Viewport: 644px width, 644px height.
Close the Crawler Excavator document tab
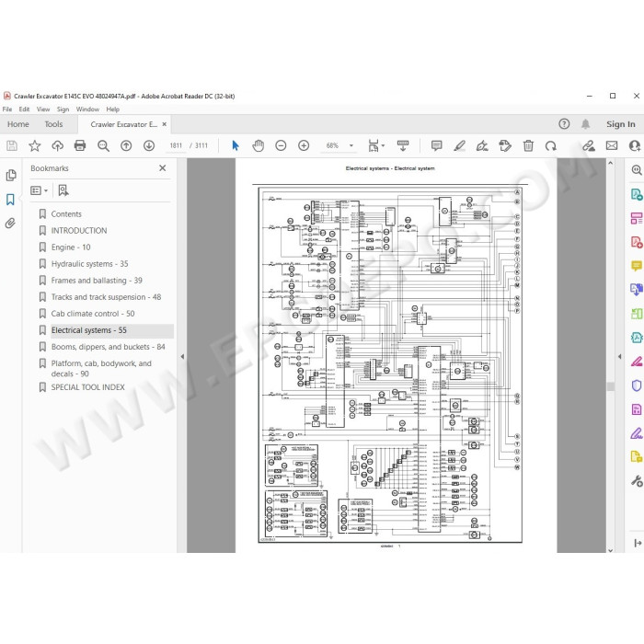tap(165, 124)
